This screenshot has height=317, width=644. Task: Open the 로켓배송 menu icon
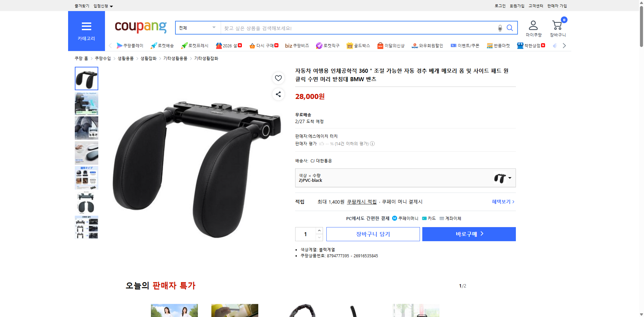click(154, 46)
